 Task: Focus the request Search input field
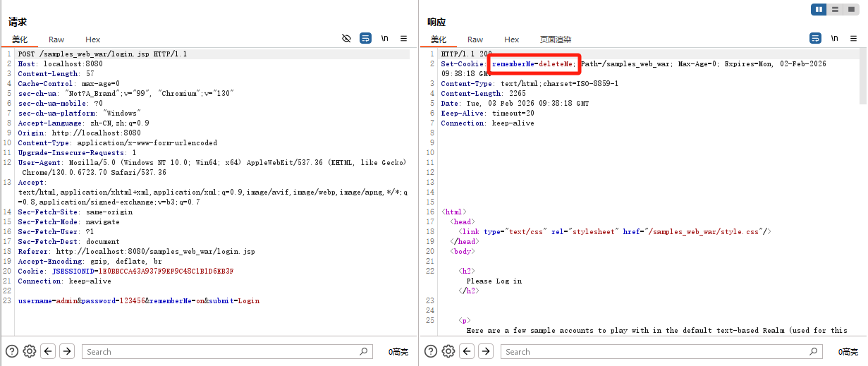[x=227, y=351]
